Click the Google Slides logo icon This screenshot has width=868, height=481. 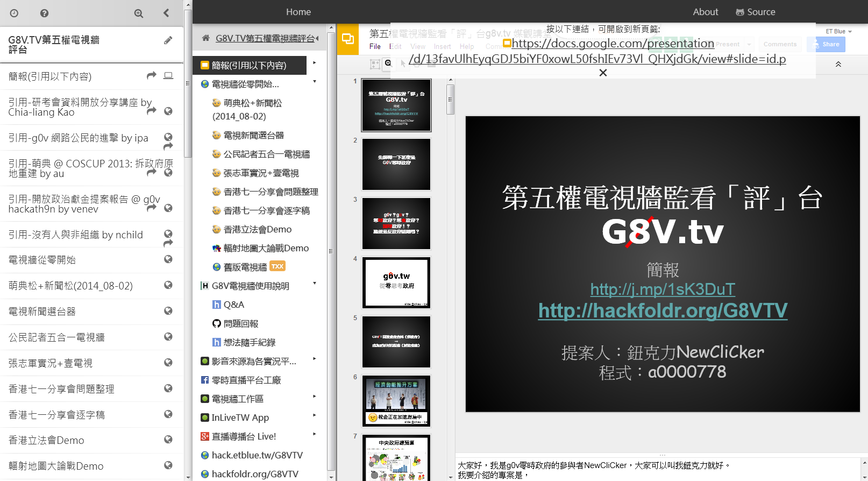[x=348, y=39]
